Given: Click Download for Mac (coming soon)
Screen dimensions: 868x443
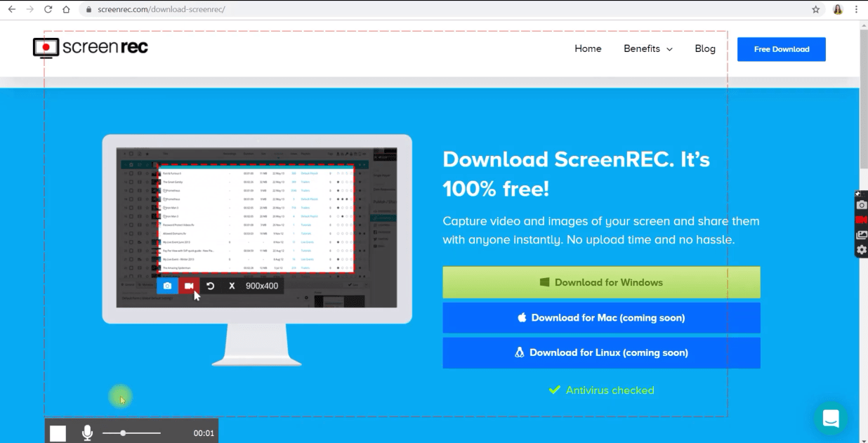Looking at the screenshot, I should click(601, 317).
